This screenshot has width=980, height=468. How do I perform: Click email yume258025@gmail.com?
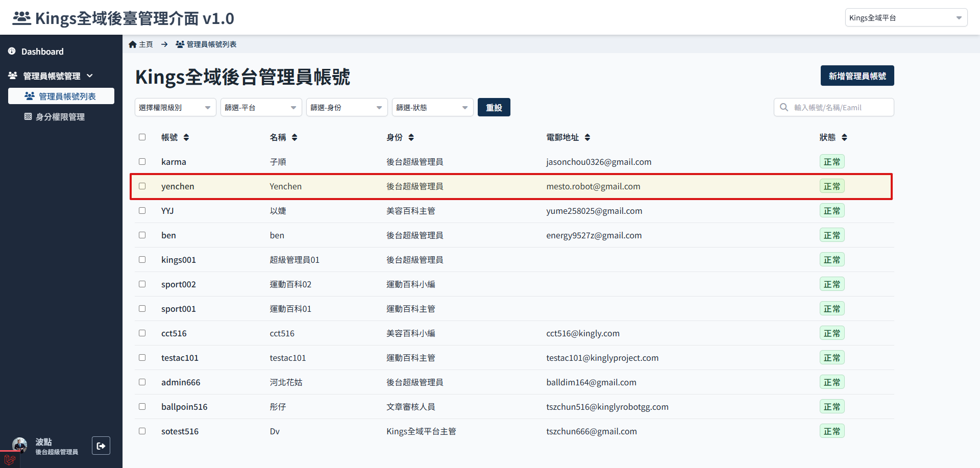click(594, 211)
